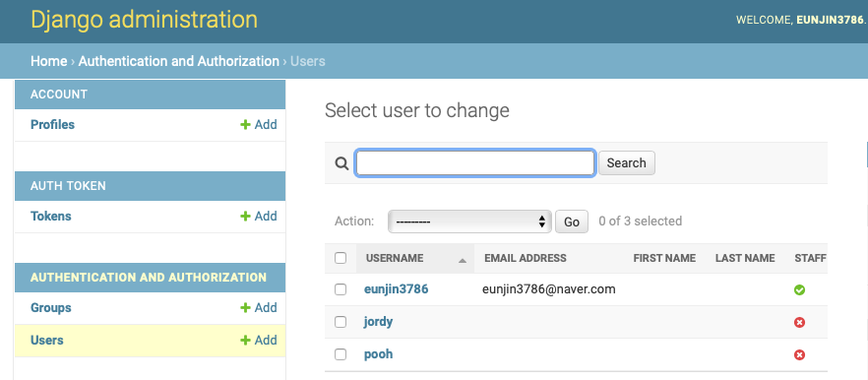Click the search magnifier icon
The height and width of the screenshot is (380, 868).
tap(342, 162)
